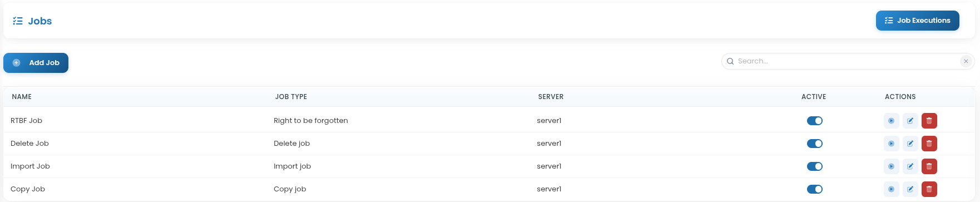980x202 pixels.
Task: Click server1 in the Copy Job row
Action: [x=549, y=189]
